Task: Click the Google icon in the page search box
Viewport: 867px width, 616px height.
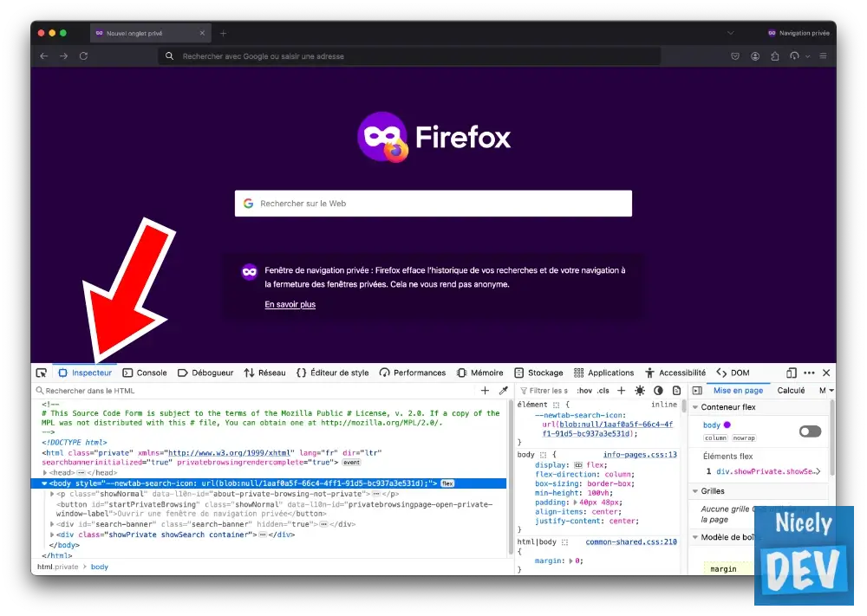Action: (249, 204)
